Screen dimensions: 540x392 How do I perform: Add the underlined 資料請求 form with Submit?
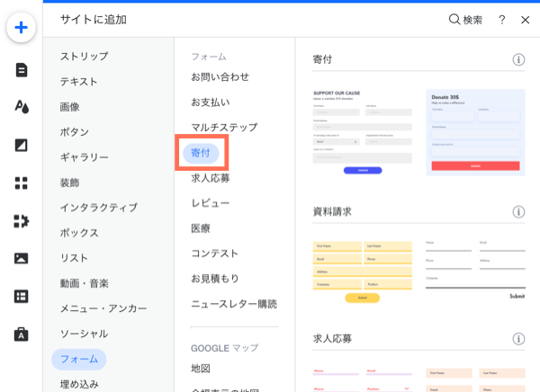[475, 270]
